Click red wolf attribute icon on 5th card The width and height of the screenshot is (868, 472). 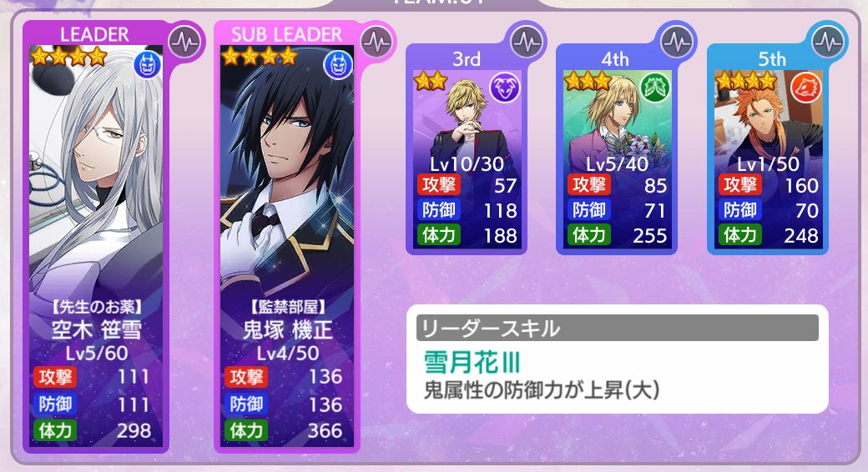click(806, 88)
